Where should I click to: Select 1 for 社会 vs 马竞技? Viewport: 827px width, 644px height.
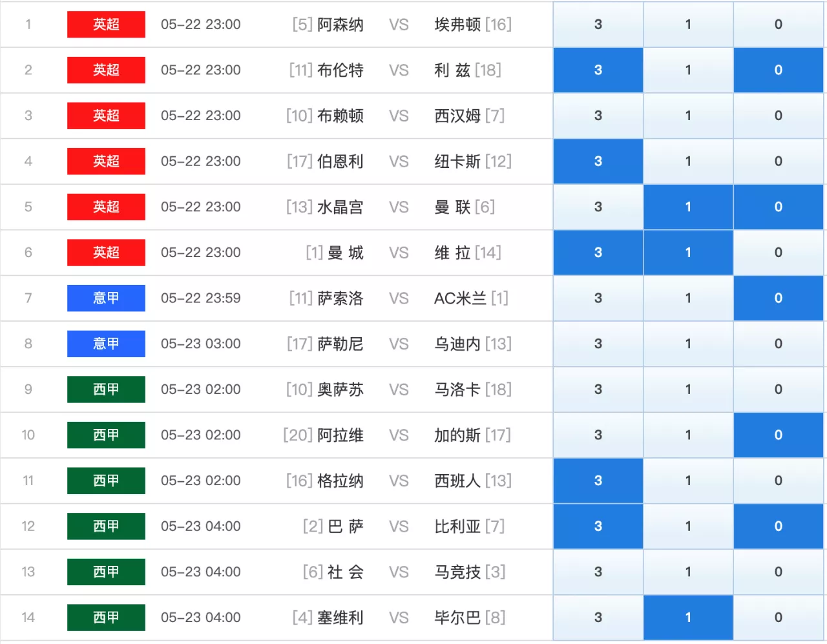688,572
